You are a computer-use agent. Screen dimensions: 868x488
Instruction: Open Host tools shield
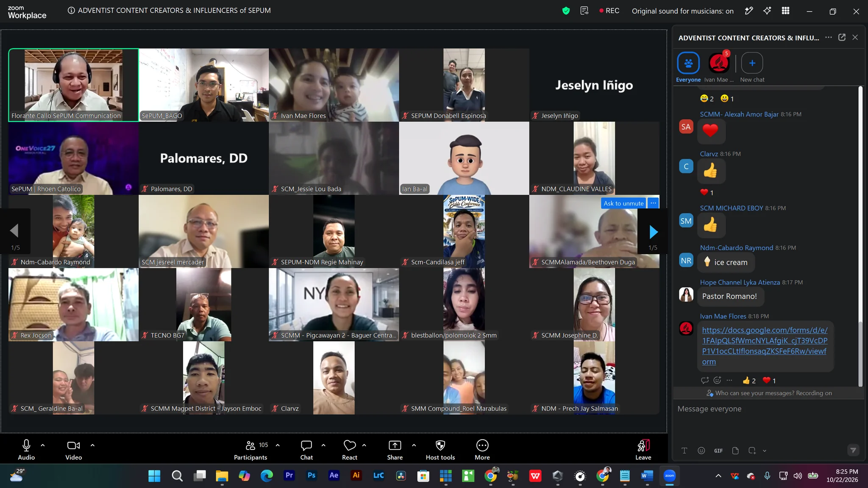440,449
